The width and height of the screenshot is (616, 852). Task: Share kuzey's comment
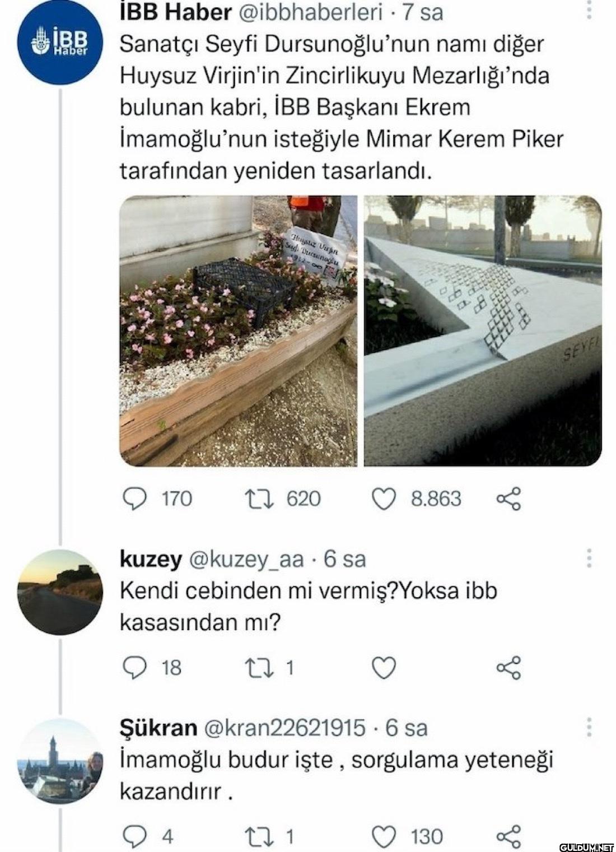click(x=508, y=667)
